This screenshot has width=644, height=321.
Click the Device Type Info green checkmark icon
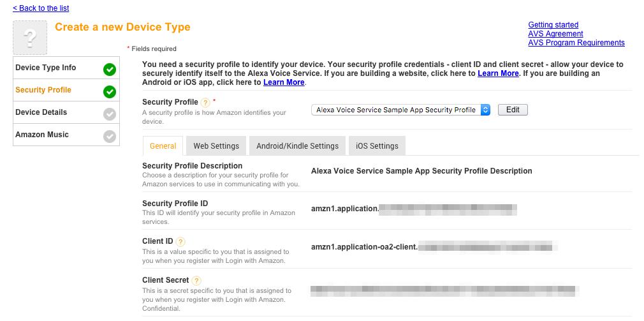[x=110, y=69]
